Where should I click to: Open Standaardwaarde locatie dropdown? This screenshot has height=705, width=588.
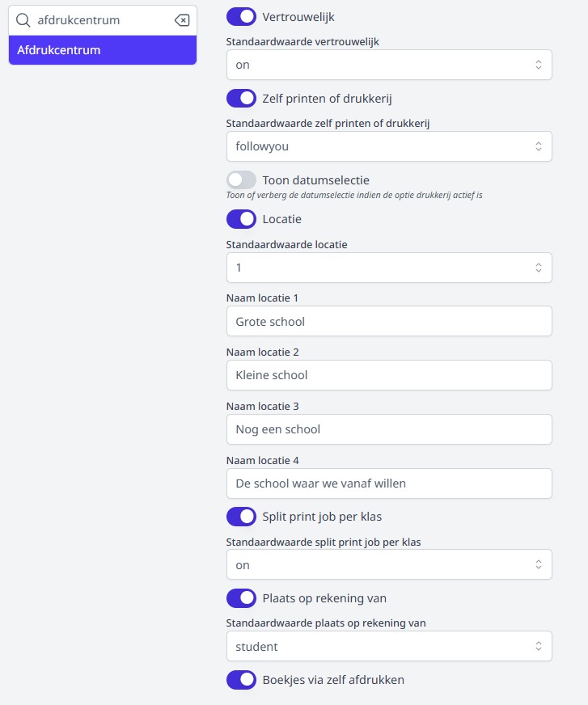pos(389,268)
